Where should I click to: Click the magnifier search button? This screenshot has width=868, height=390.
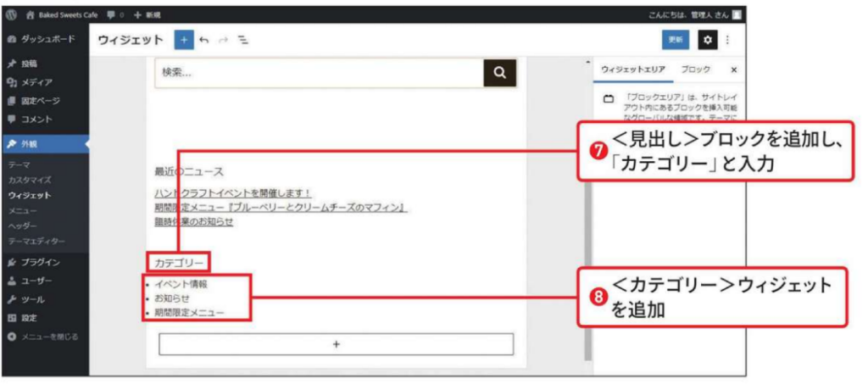[500, 73]
